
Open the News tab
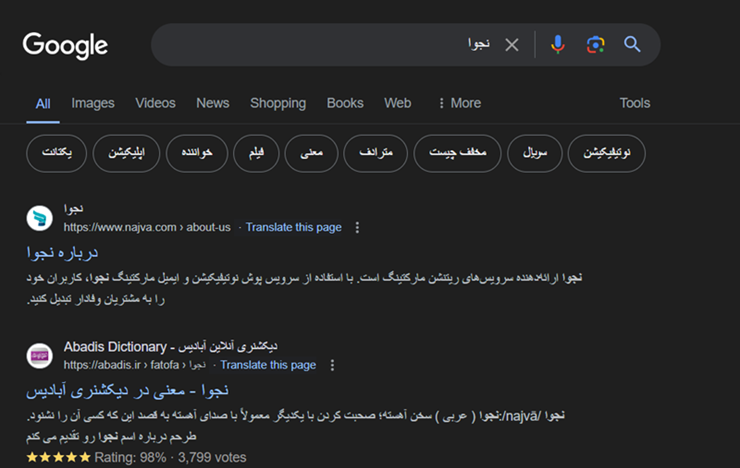(213, 103)
